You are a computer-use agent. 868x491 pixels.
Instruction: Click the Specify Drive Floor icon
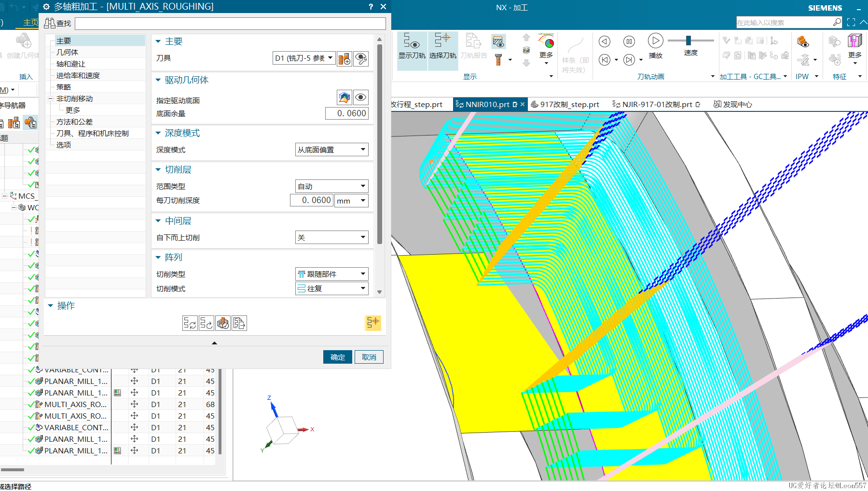click(x=344, y=97)
